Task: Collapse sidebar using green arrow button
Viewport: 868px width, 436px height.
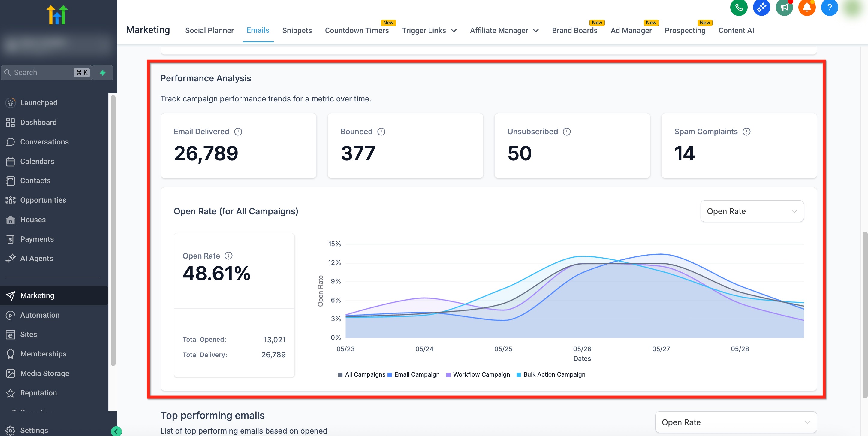Action: 116,431
